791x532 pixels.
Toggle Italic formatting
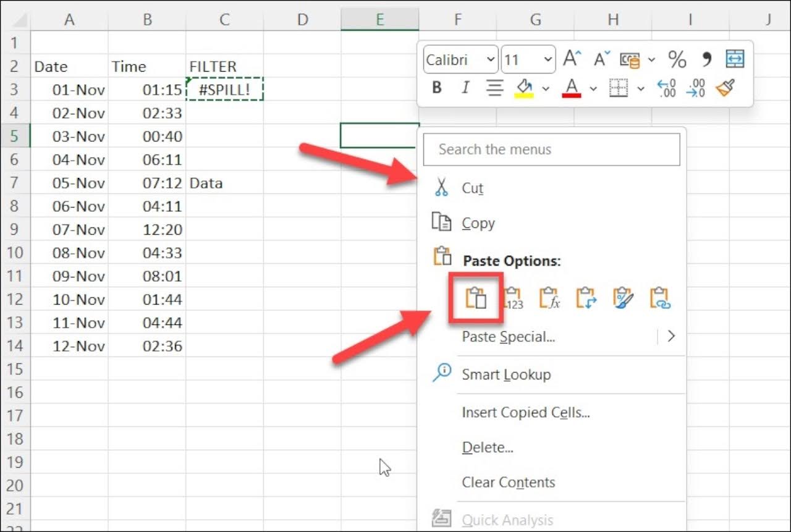pos(465,88)
